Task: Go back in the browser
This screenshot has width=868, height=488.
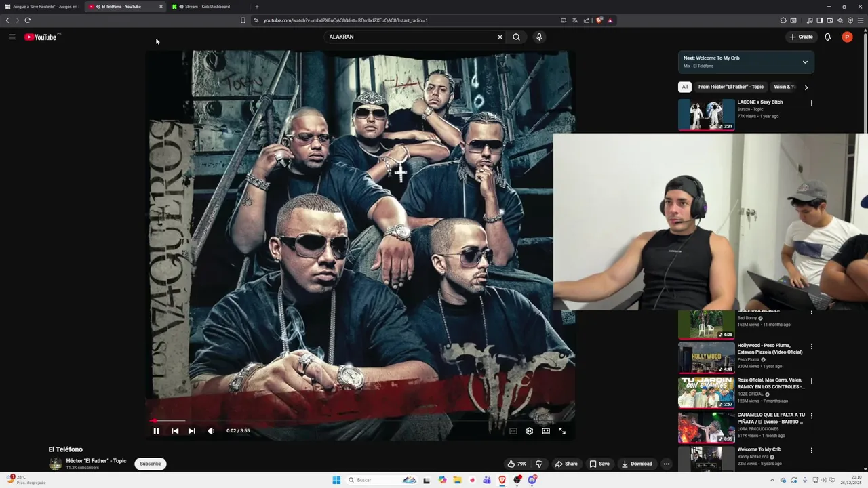Action: click(x=7, y=20)
